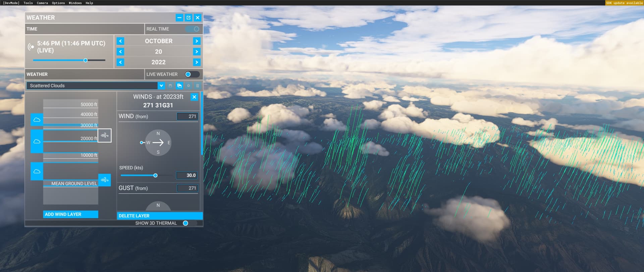Open the Scattered Clouds preset dropdown

[161, 86]
